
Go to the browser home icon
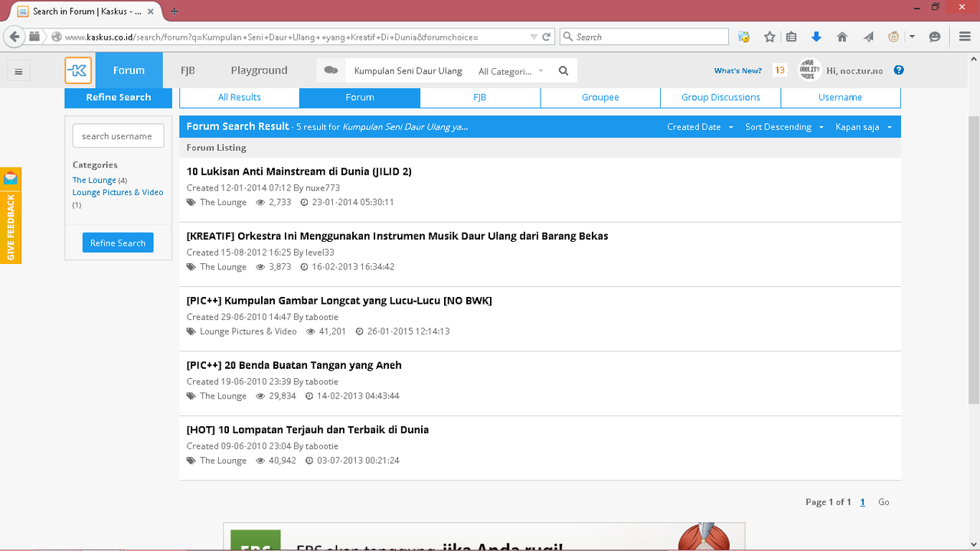tap(842, 37)
